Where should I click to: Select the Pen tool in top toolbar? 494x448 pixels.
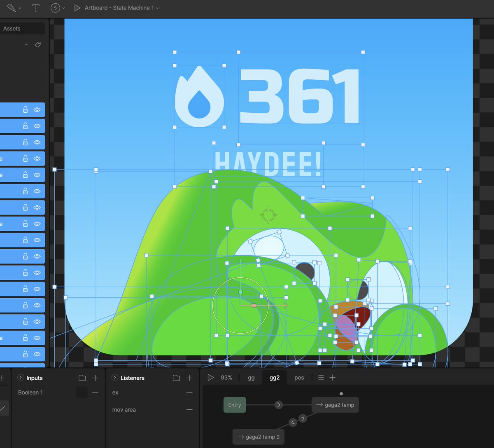(x=12, y=8)
